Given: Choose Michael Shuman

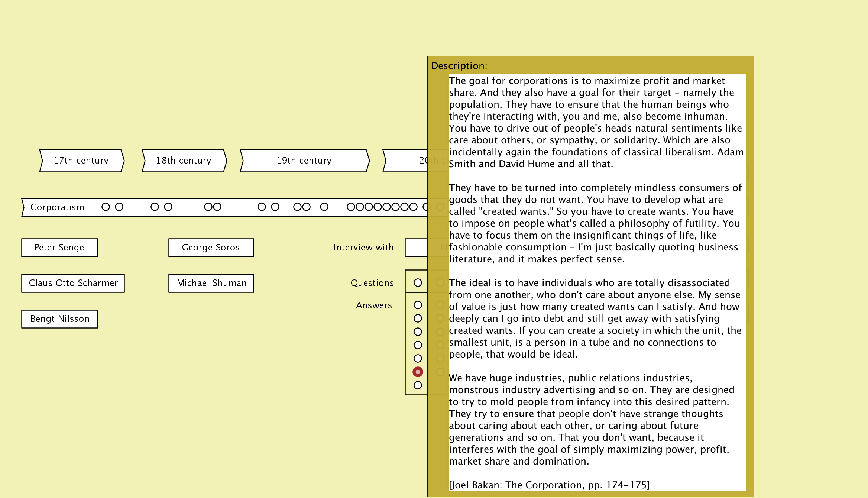Looking at the screenshot, I should [211, 283].
